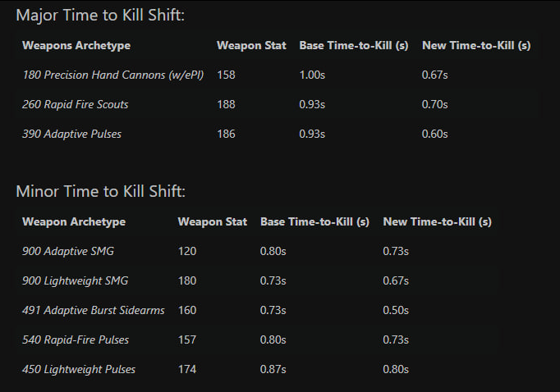Click the "Major Time to Kill Shift:" heading
This screenshot has width=560, height=392.
point(100,16)
